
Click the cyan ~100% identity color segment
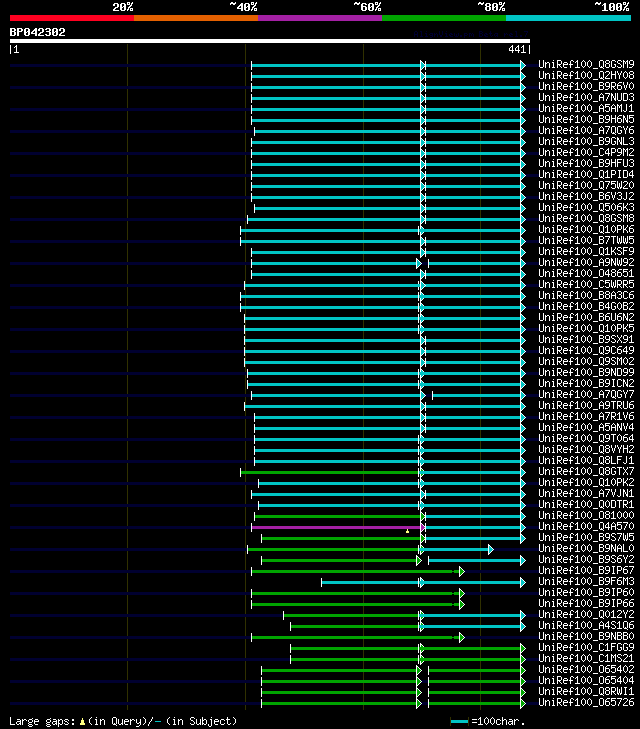568,18
